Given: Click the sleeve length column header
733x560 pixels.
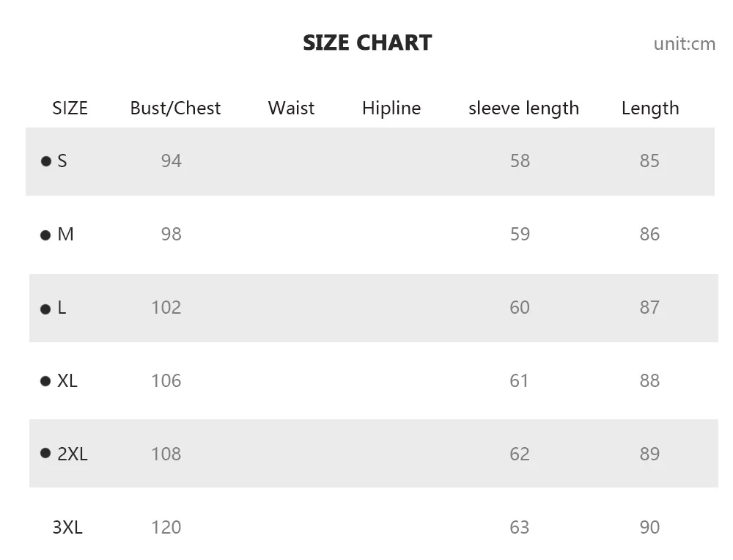Looking at the screenshot, I should click(x=523, y=108).
